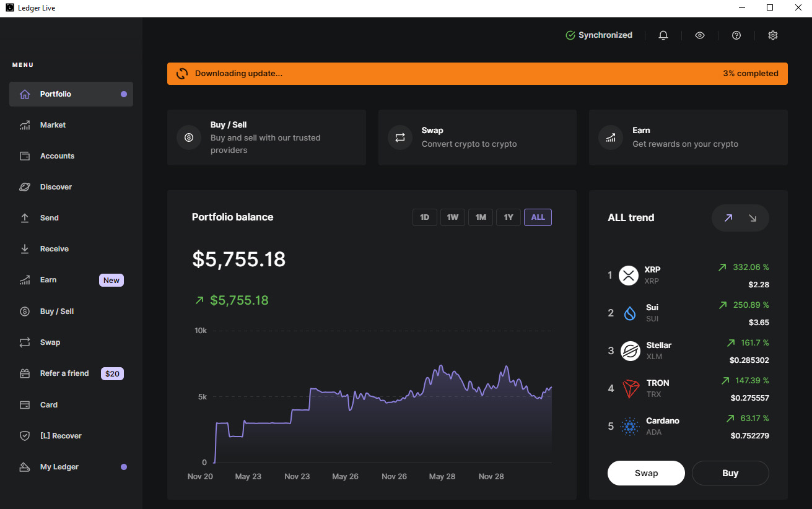Click the Send upload arrow icon

[x=25, y=218]
